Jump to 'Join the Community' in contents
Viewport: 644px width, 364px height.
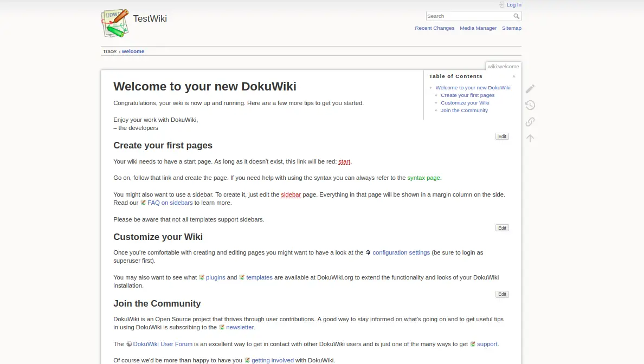point(464,110)
